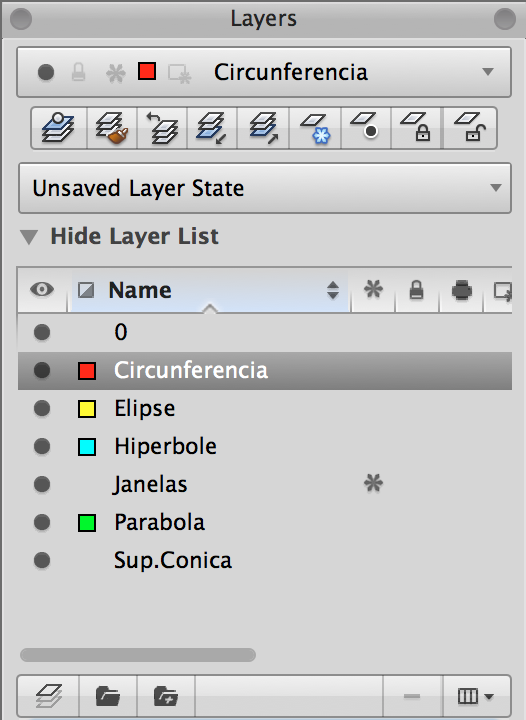This screenshot has width=526, height=720.
Task: Open the column display settings button
Action: pos(476,696)
